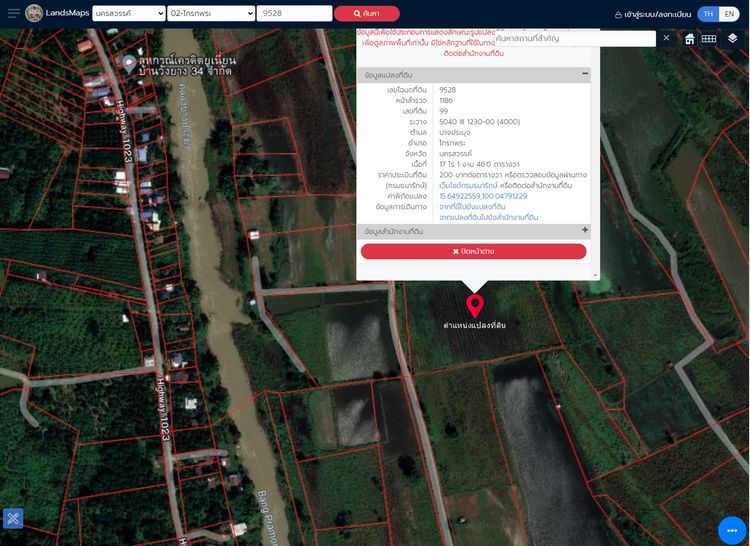Open the hamburger menu
Screen dimensions: 750x546
click(x=13, y=14)
